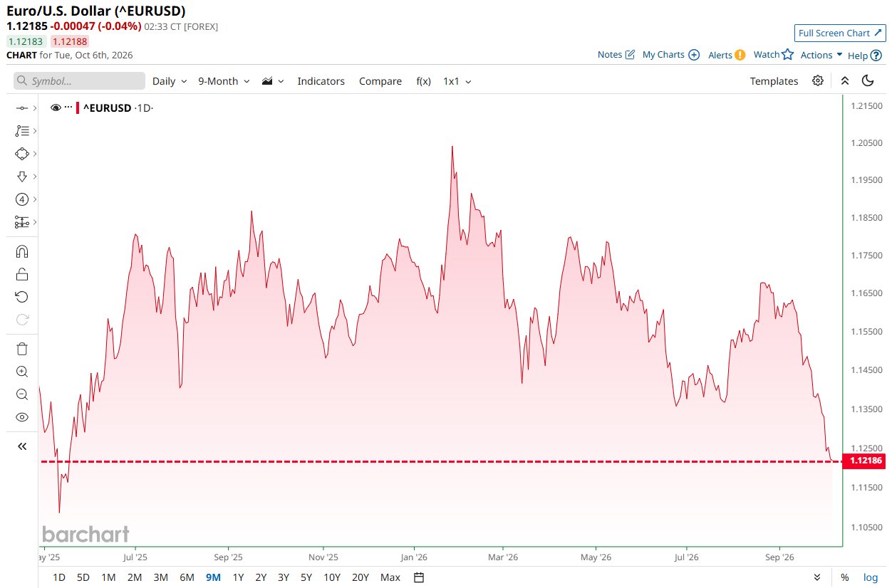Select the 5Y range tab
This screenshot has width=892, height=588.
[306, 577]
